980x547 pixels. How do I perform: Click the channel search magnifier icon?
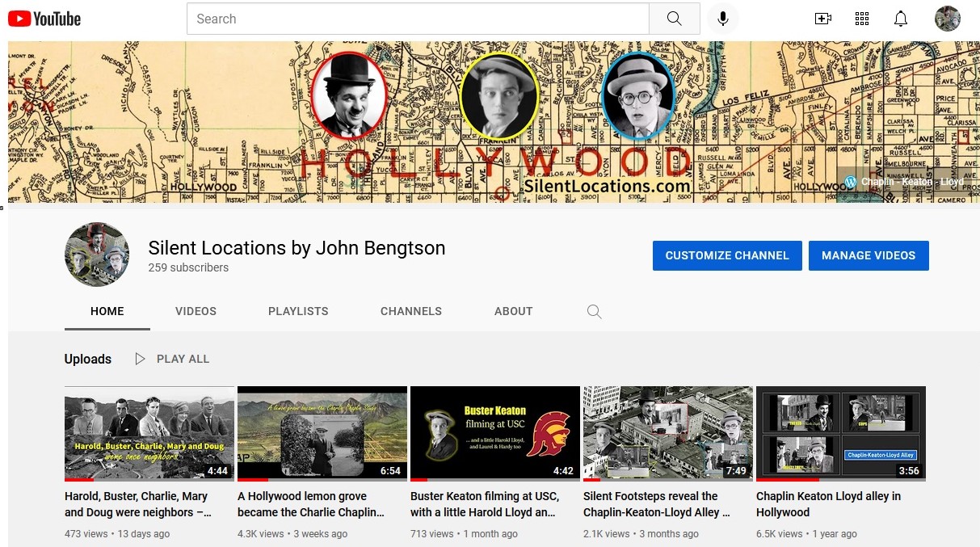coord(594,311)
